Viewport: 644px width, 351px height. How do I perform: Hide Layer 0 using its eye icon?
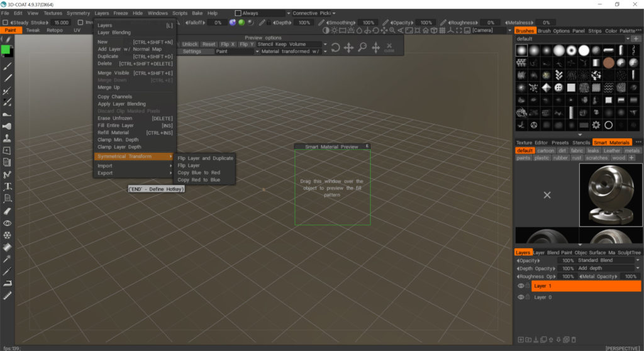520,297
